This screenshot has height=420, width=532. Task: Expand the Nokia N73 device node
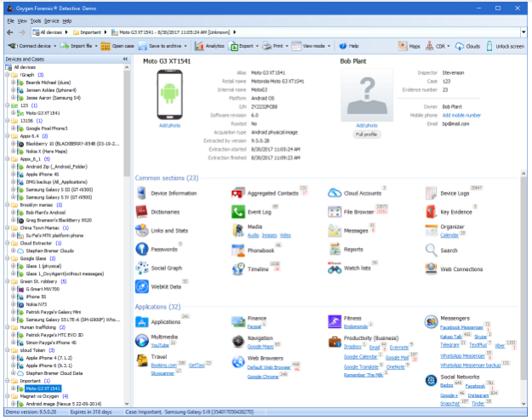coord(14,304)
